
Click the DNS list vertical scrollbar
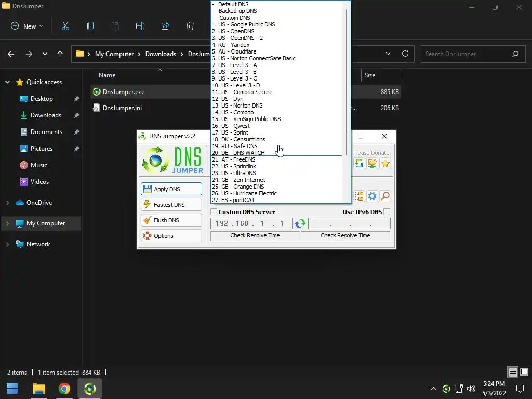click(x=347, y=82)
